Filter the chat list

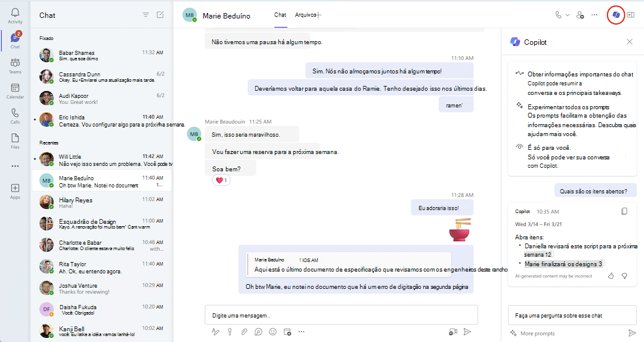(x=145, y=15)
